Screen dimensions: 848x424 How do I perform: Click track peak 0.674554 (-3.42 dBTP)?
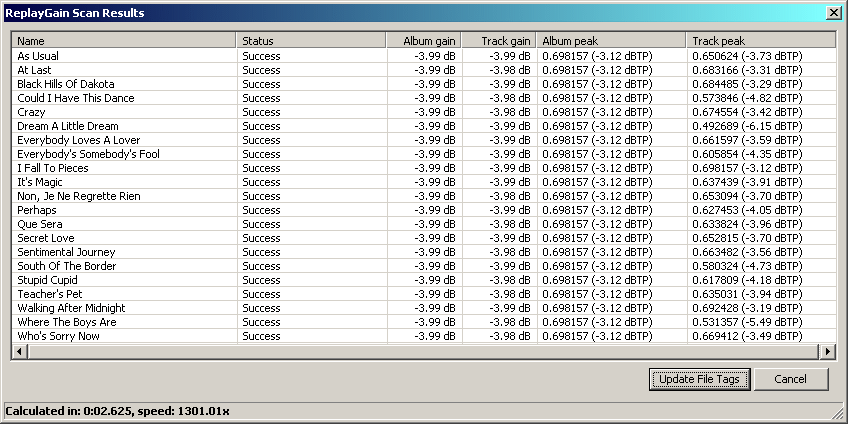747,112
